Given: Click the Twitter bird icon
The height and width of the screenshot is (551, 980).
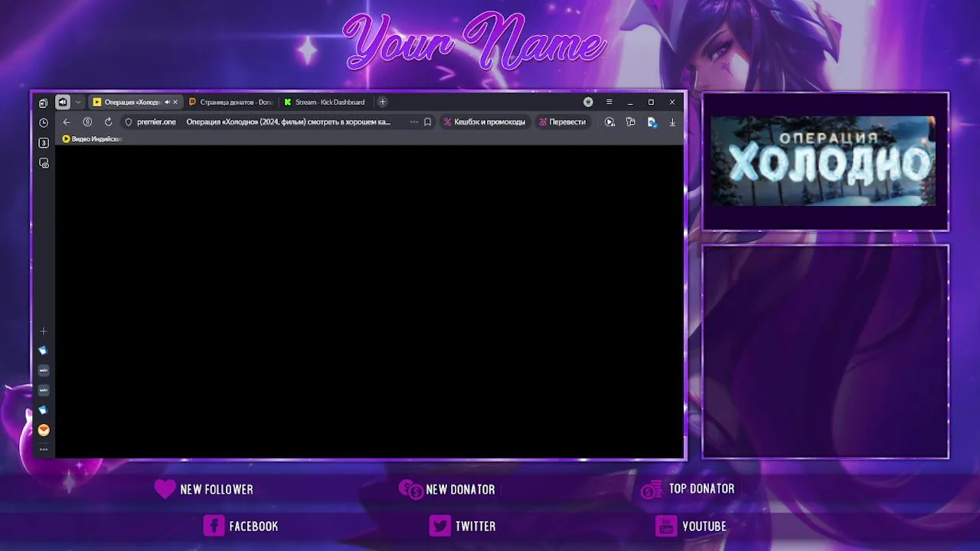Looking at the screenshot, I should (439, 526).
